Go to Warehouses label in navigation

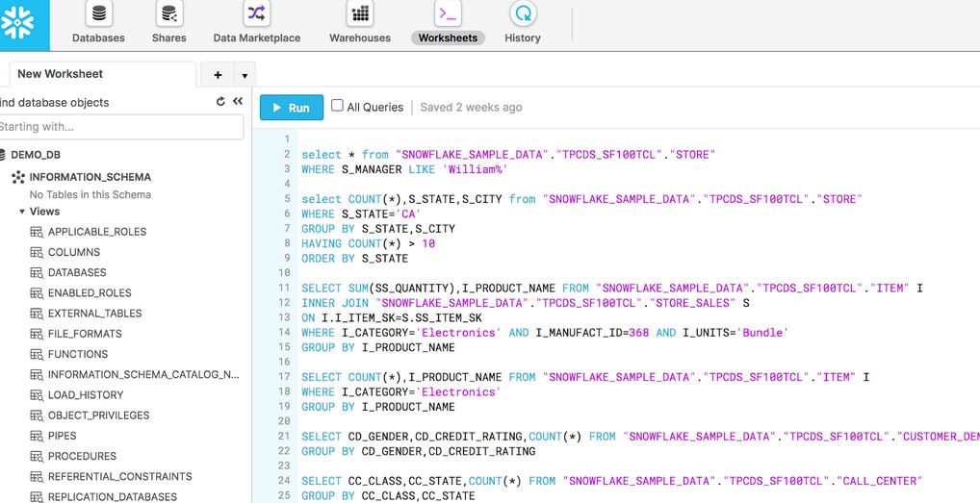pyautogui.click(x=360, y=38)
